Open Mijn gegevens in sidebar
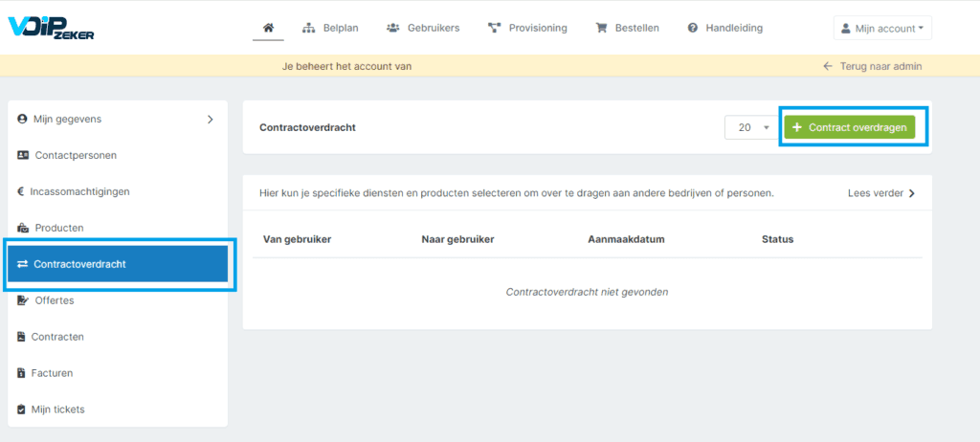 point(118,119)
